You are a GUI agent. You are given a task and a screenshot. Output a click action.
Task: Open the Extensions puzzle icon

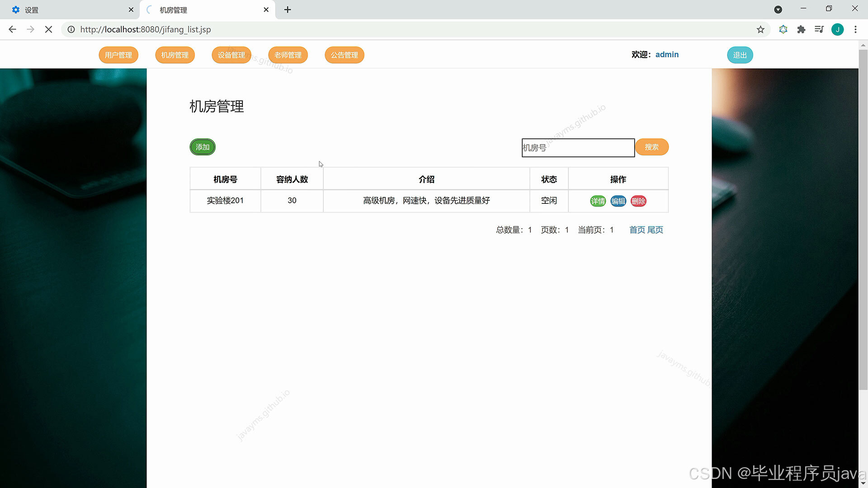point(801,29)
